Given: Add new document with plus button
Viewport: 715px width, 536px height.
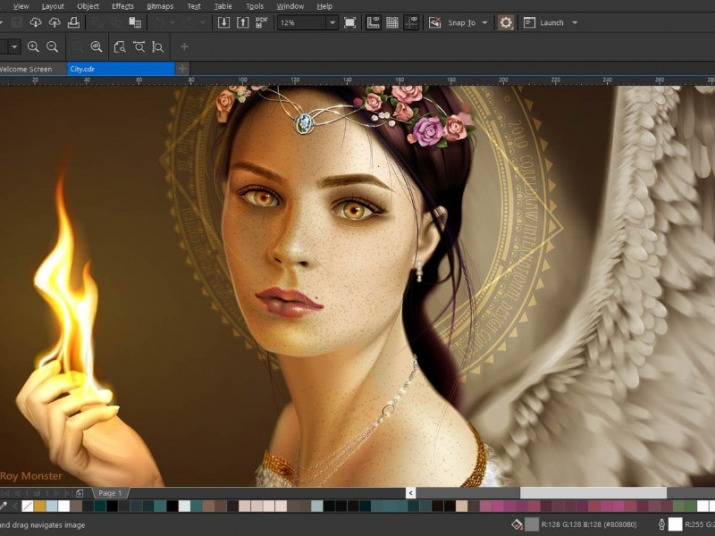Looking at the screenshot, I should coord(183,69).
